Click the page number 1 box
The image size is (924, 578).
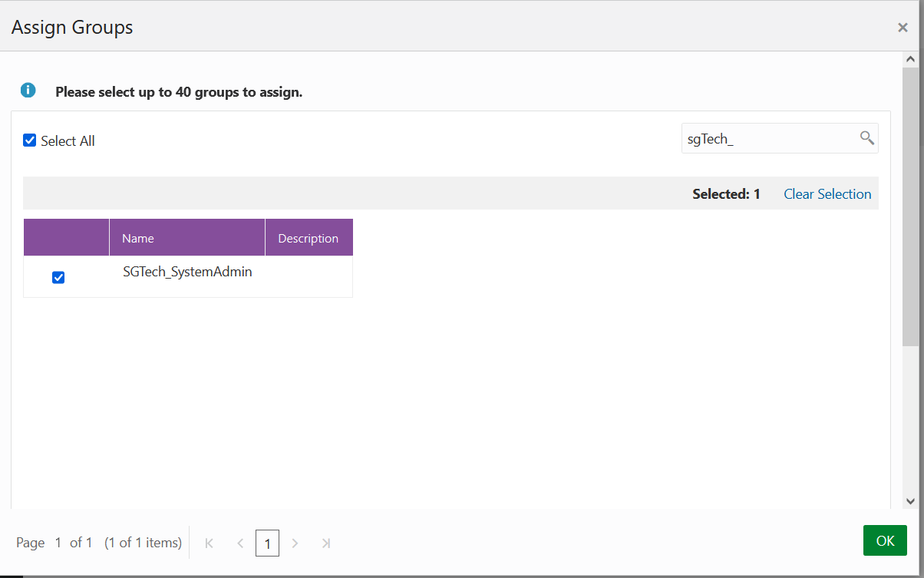(267, 543)
